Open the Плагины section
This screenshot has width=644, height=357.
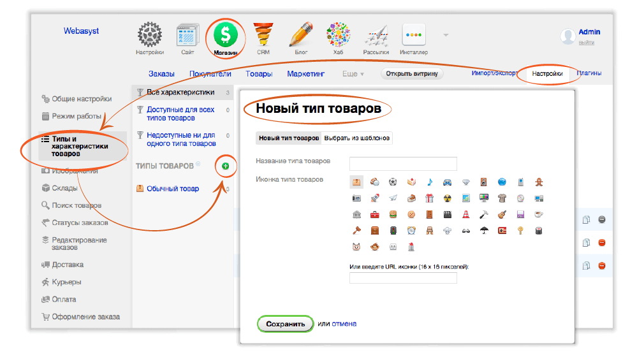pos(589,73)
